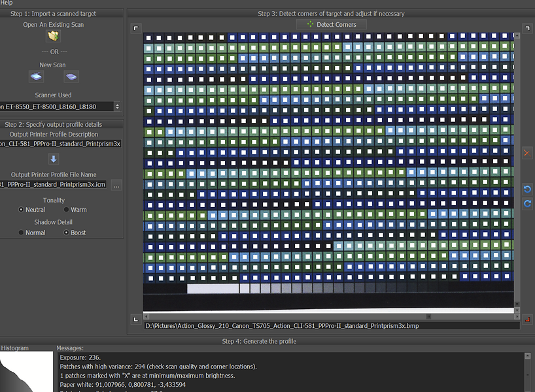Rotate the target image clockwise
The height and width of the screenshot is (392, 535).
click(526, 204)
